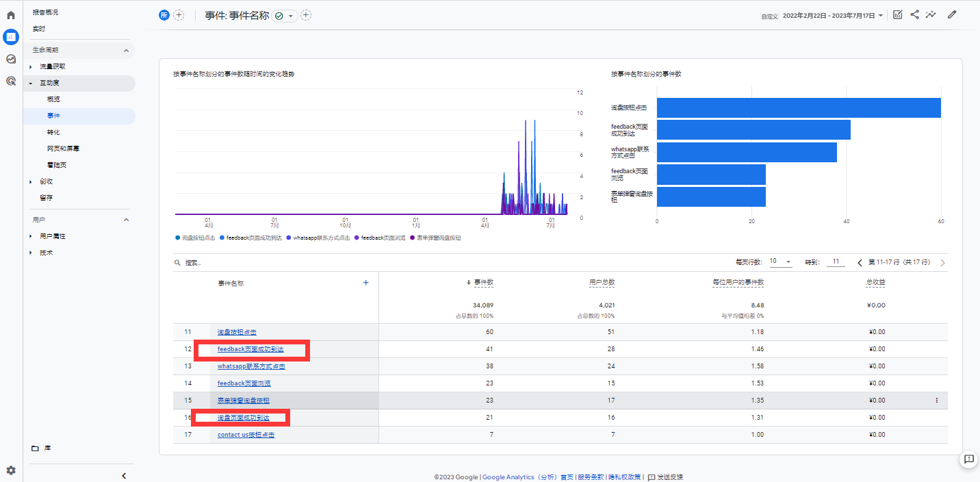Sort by 每位用户的事件数 column header
The height and width of the screenshot is (482, 980).
point(738,282)
